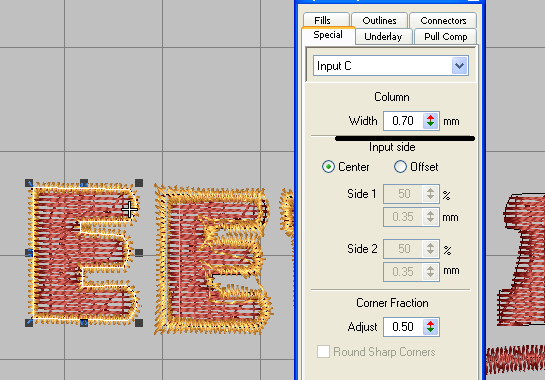Select the Special tab

pos(328,35)
